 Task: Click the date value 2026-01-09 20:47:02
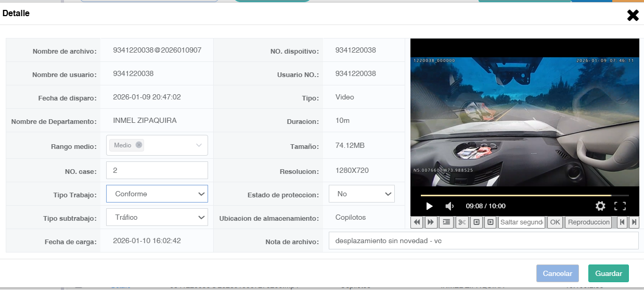147,97
